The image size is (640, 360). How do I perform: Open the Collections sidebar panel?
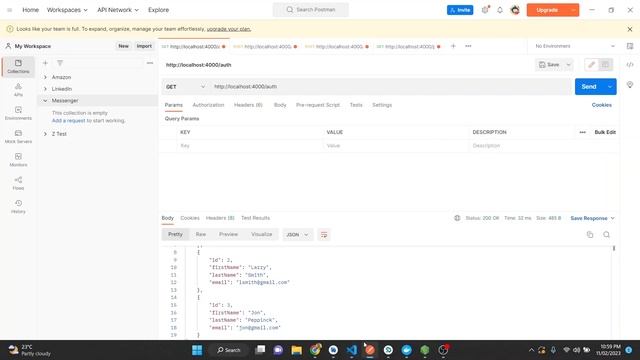(x=18, y=66)
